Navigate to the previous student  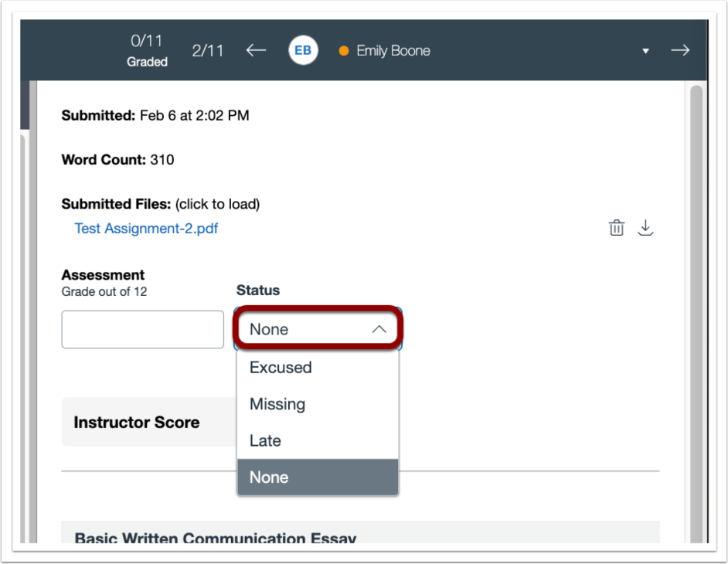[x=255, y=49]
